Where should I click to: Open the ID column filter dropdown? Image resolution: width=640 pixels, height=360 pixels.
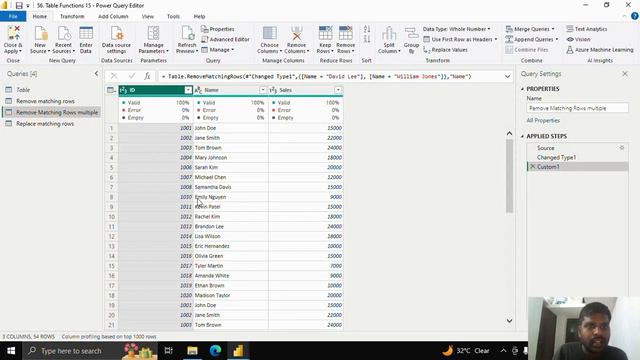(188, 90)
